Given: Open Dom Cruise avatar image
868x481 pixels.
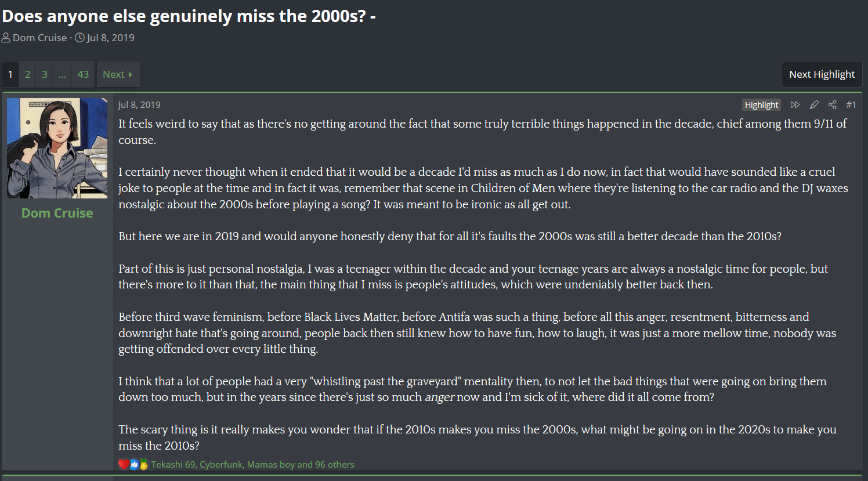Looking at the screenshot, I should pos(57,148).
